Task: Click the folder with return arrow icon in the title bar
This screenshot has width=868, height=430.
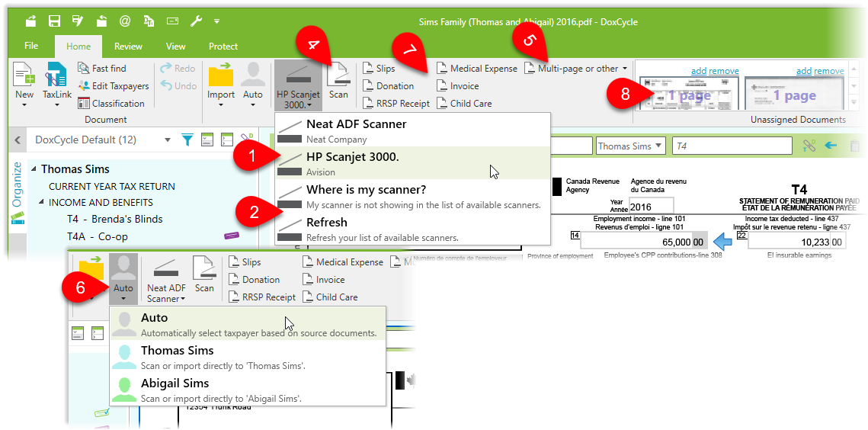Action: (x=102, y=21)
